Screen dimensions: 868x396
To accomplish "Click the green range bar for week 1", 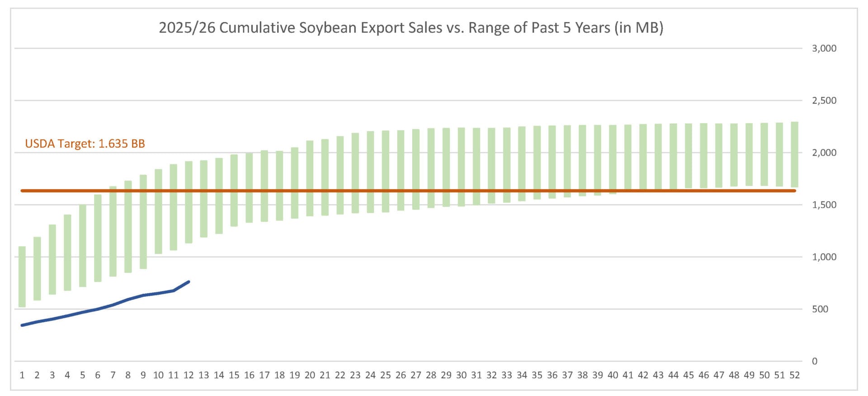I will click(x=22, y=276).
